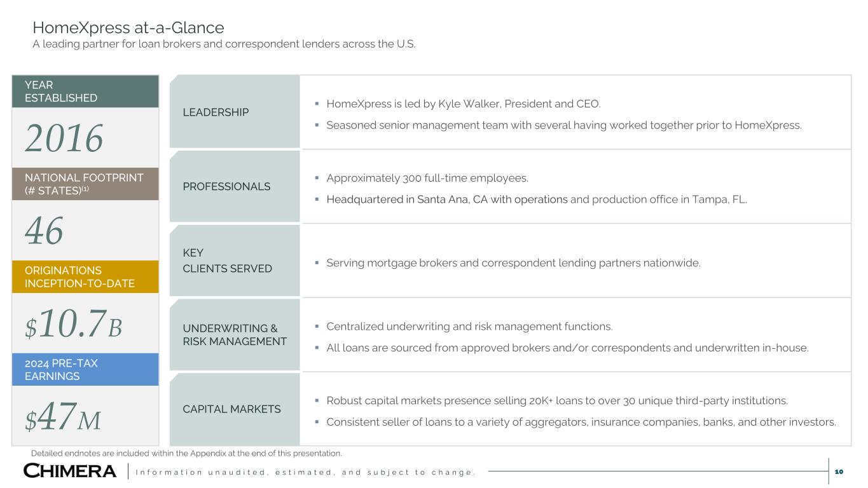868x488 pixels.
Task: Select the Professionals category tab
Action: point(226,186)
